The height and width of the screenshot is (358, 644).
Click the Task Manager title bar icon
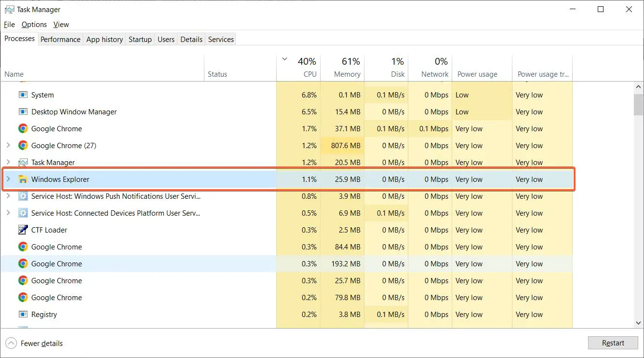tap(9, 10)
